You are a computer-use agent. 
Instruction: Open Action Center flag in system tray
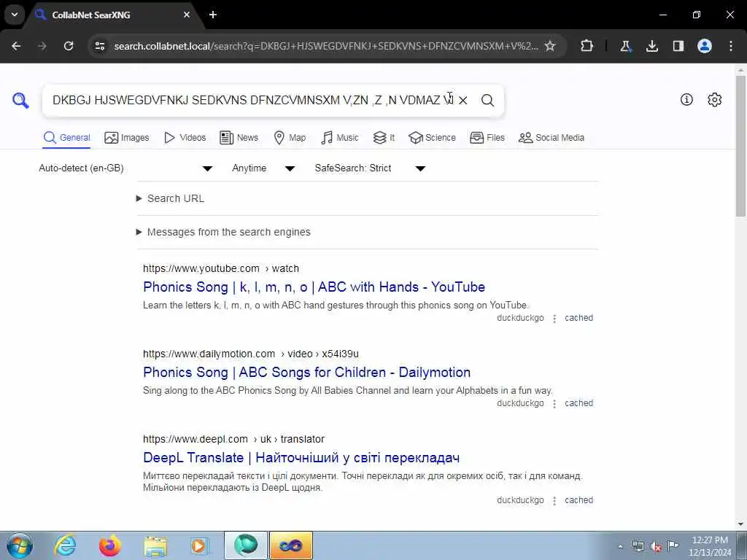673,545
